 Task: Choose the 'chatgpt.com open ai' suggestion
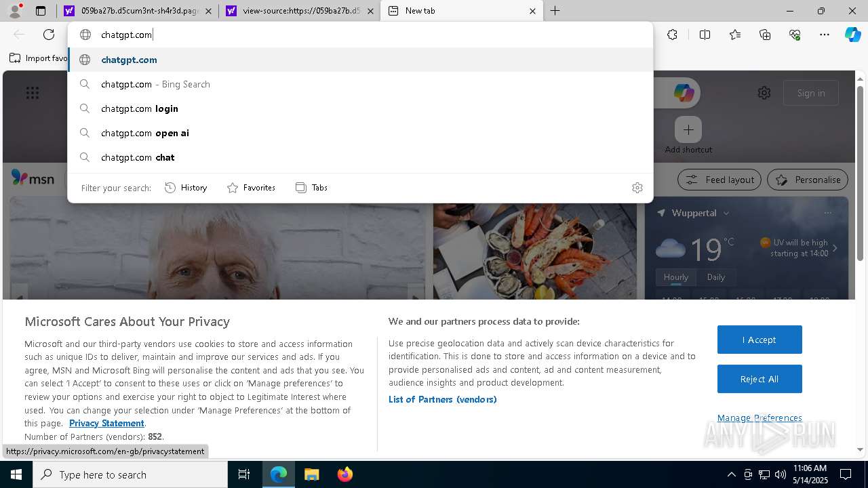point(360,133)
